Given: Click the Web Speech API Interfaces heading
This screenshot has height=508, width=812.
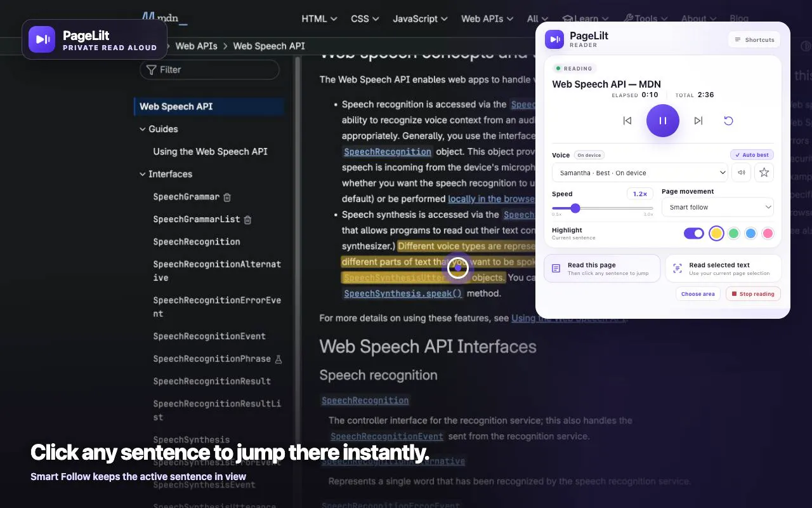Looking at the screenshot, I should (x=428, y=347).
